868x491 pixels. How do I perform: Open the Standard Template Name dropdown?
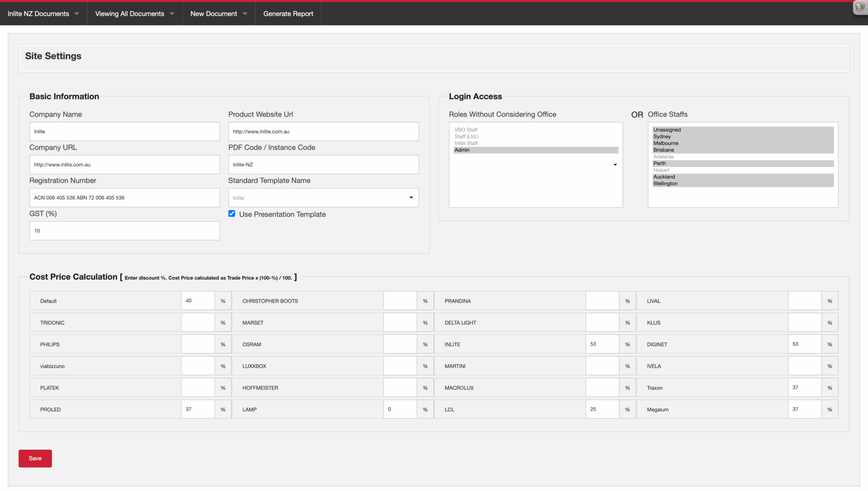(323, 198)
